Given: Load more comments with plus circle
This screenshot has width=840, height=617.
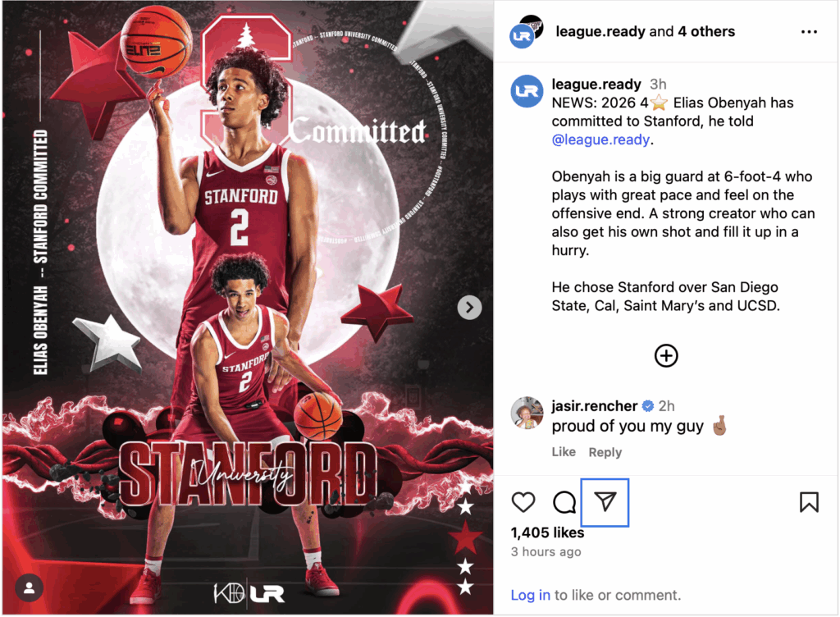Looking at the screenshot, I should click(x=666, y=355).
